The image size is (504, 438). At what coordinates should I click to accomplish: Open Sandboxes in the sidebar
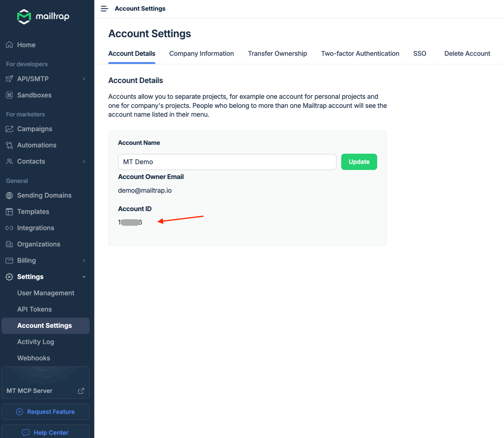pos(34,95)
